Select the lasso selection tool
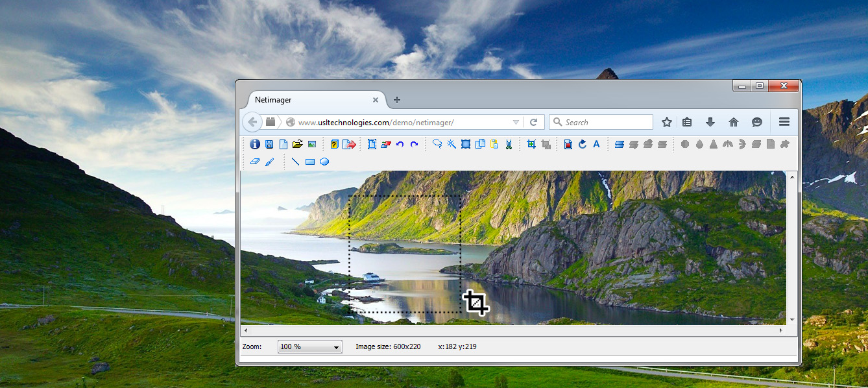This screenshot has height=388, width=868. click(437, 144)
